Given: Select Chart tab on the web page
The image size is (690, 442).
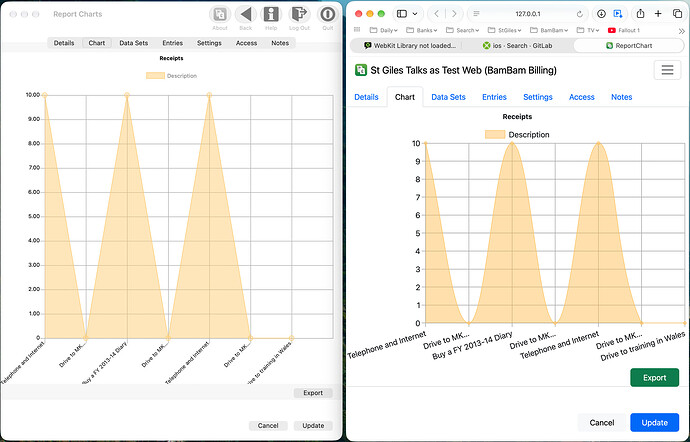Looking at the screenshot, I should pyautogui.click(x=405, y=97).
